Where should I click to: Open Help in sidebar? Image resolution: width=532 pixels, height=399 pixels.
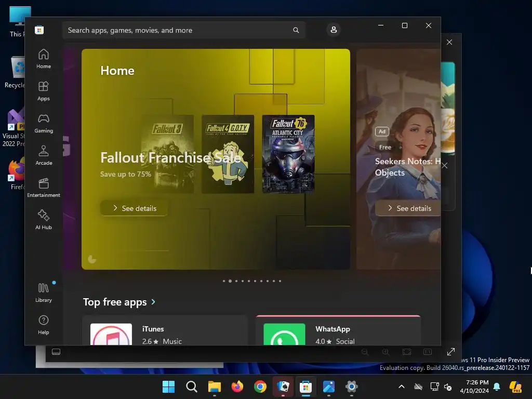pos(44,325)
